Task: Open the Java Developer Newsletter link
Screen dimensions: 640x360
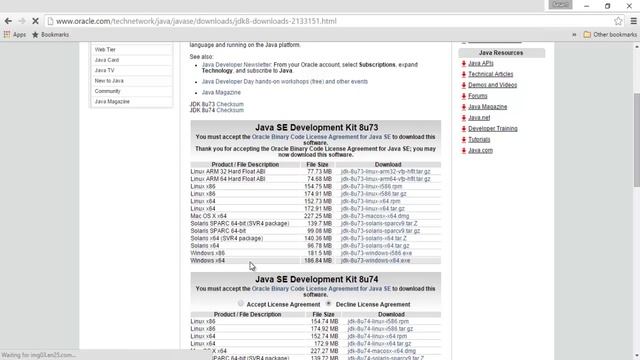Action: [236, 64]
